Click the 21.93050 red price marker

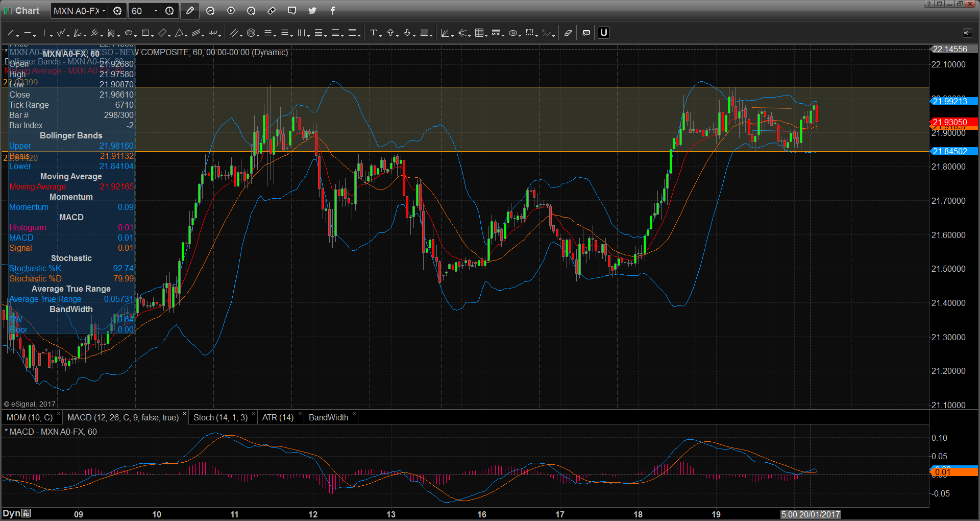point(953,122)
